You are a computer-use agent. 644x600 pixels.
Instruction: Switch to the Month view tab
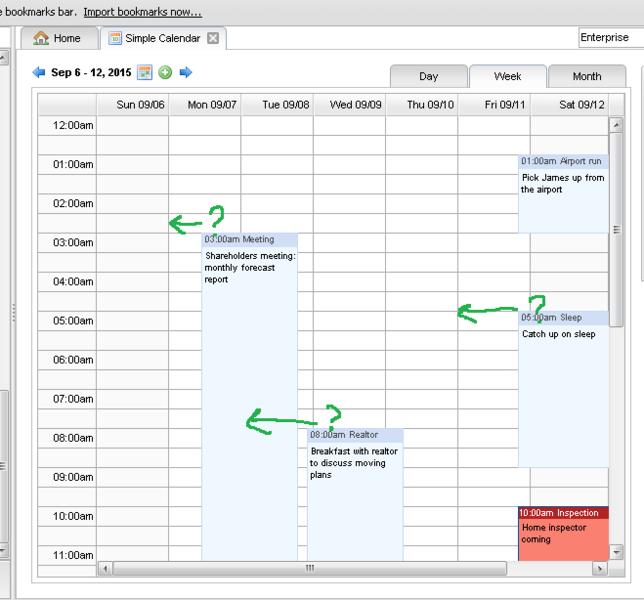pyautogui.click(x=586, y=77)
